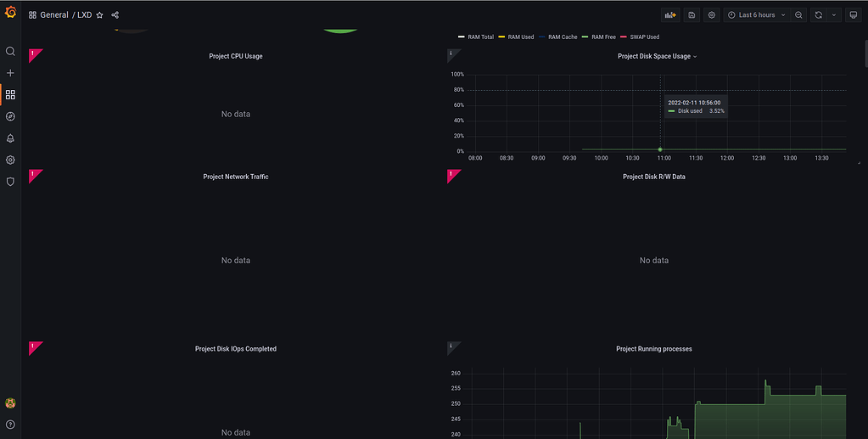Click the Save dashboard icon

[x=692, y=15]
